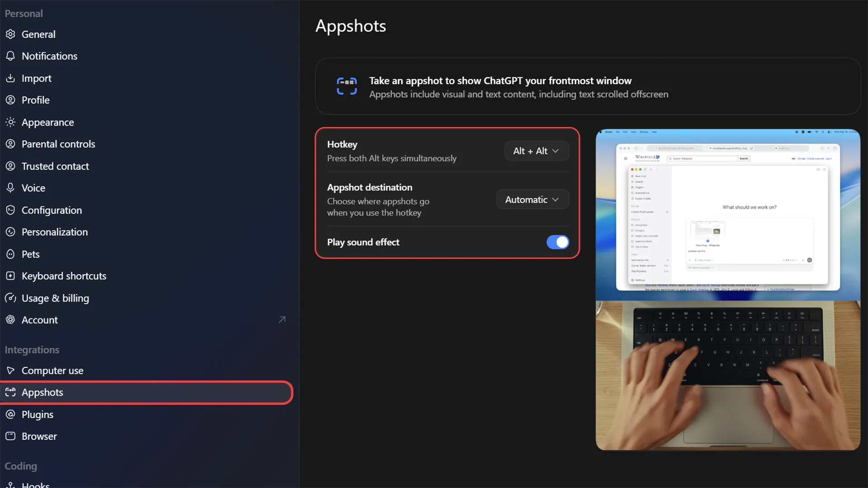Turn off Play sound effect switch
Screen dimensions: 868x488
[x=558, y=242]
